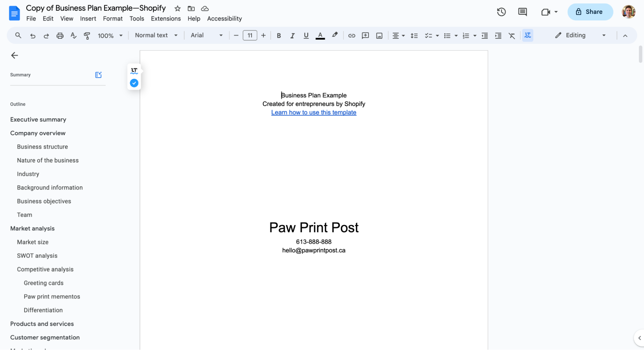The height and width of the screenshot is (350, 644).
Task: Open the View menu
Action: pyautogui.click(x=67, y=19)
